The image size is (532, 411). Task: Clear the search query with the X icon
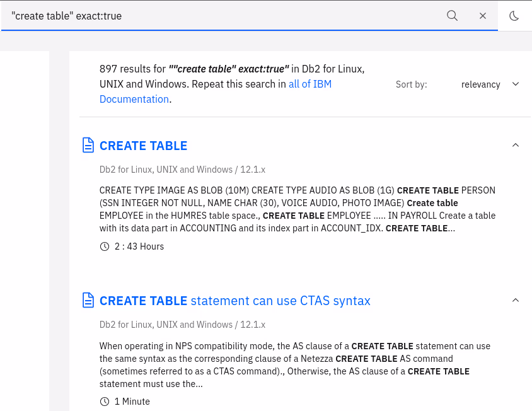point(482,16)
